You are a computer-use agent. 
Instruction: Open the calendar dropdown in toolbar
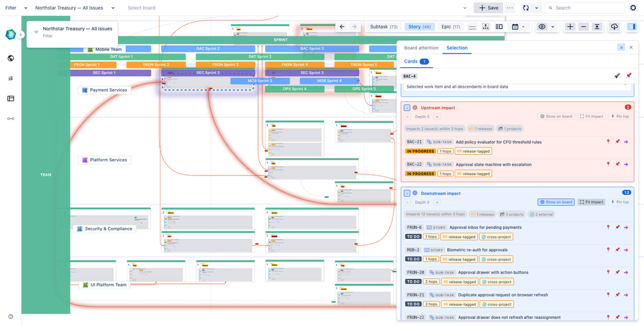click(x=518, y=26)
